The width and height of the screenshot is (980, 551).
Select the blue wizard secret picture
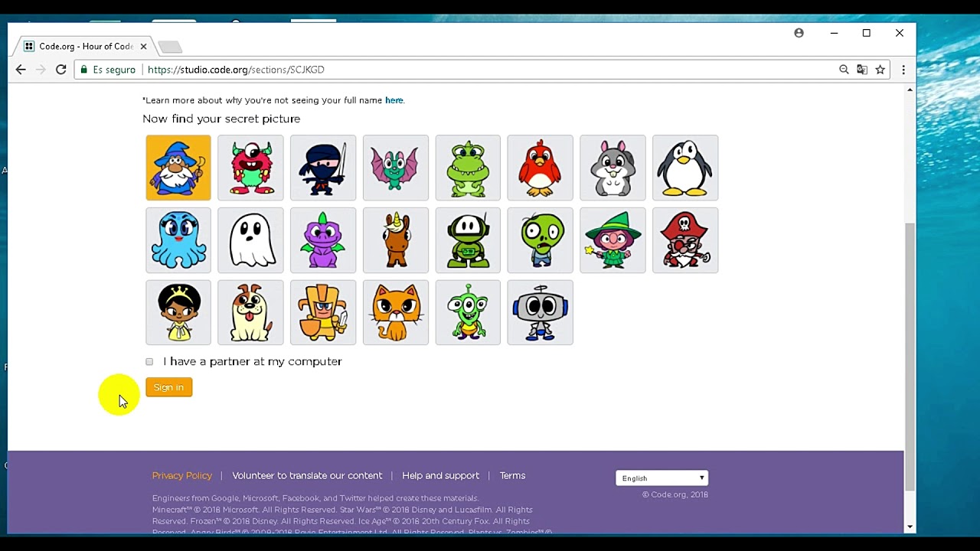click(178, 168)
